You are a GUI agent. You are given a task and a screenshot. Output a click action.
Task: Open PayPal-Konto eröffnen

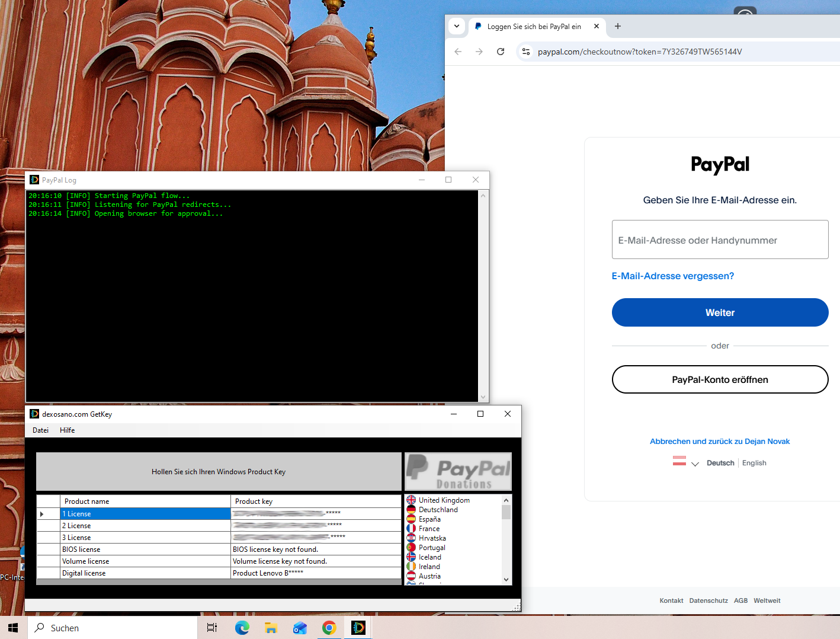(x=720, y=379)
